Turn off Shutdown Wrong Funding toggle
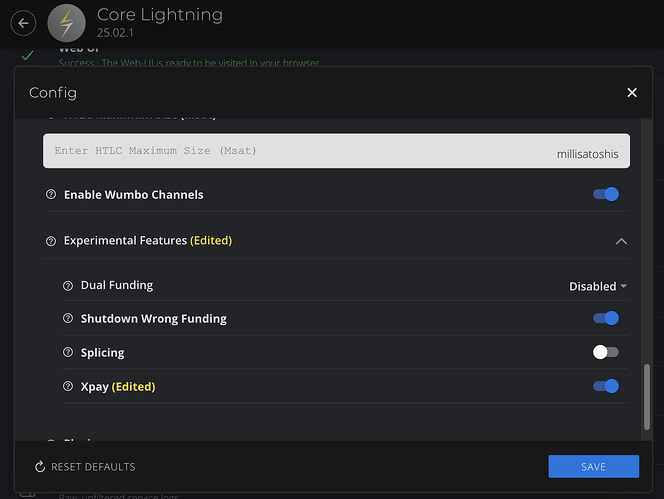This screenshot has width=664, height=499. click(x=606, y=318)
